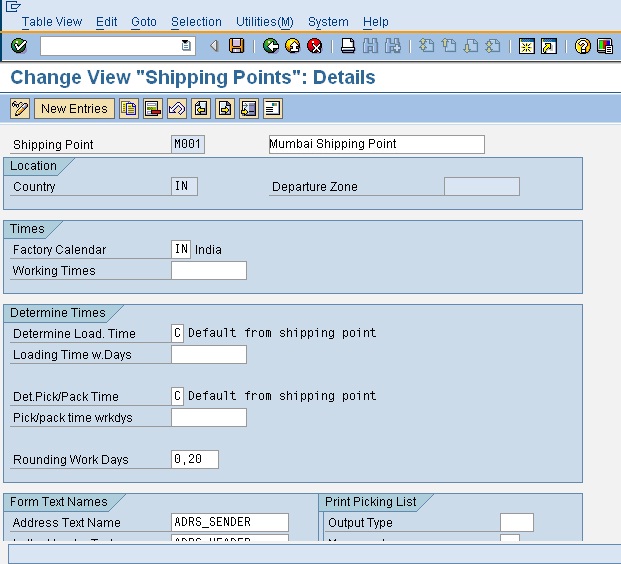The width and height of the screenshot is (621, 564).
Task: Open the Goto menu
Action: pyautogui.click(x=144, y=22)
